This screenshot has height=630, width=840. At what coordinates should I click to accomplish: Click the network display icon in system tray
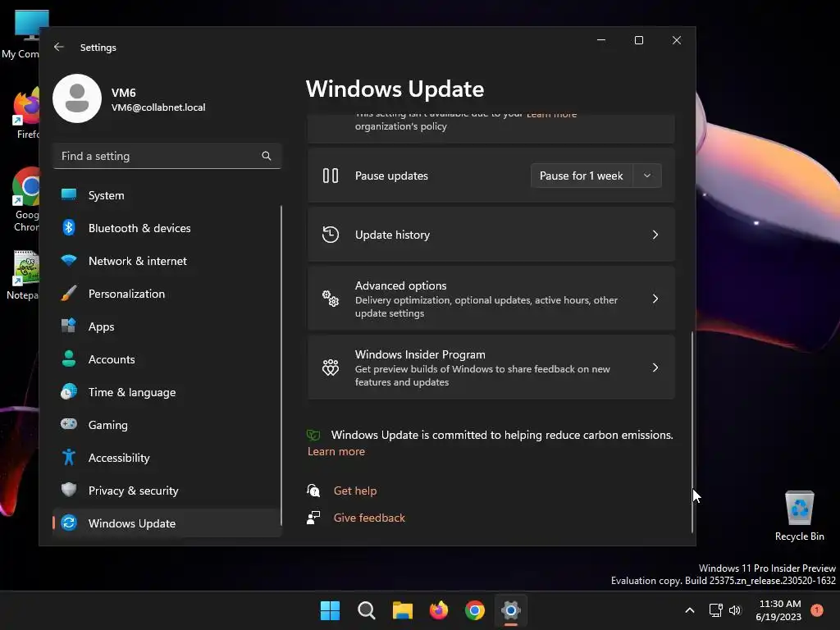715,610
